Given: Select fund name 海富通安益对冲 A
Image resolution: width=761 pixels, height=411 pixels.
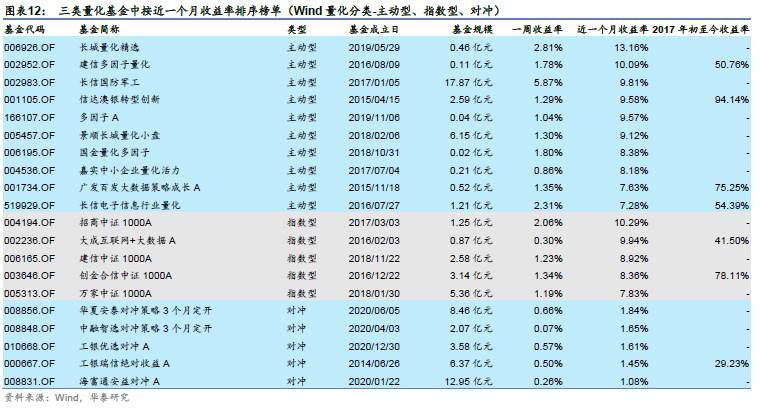Looking at the screenshot, I should [x=119, y=381].
